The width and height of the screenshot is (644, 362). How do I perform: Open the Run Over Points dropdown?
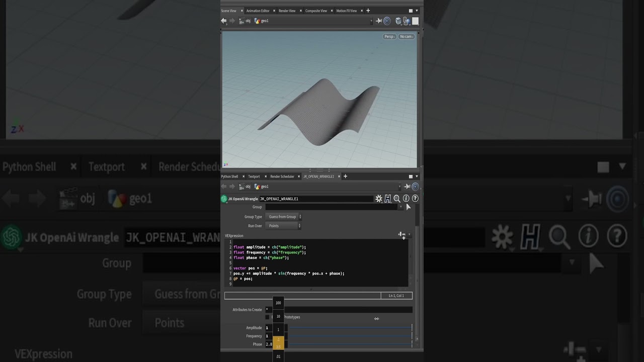[x=284, y=226]
